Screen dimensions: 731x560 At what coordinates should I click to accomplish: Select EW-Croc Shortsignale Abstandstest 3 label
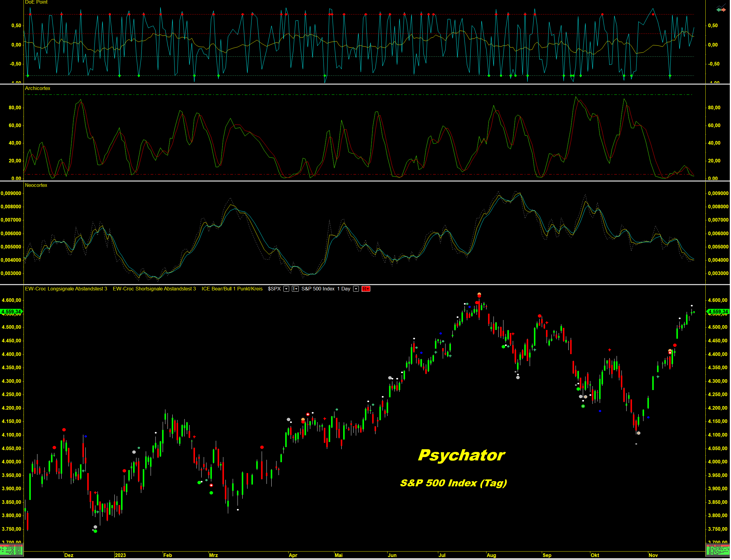pos(154,289)
